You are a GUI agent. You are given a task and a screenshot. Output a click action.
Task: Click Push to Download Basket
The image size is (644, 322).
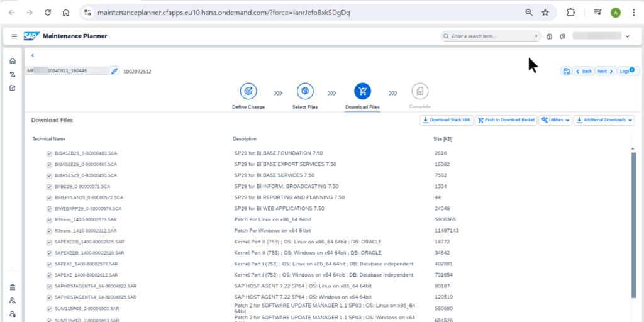tap(506, 120)
